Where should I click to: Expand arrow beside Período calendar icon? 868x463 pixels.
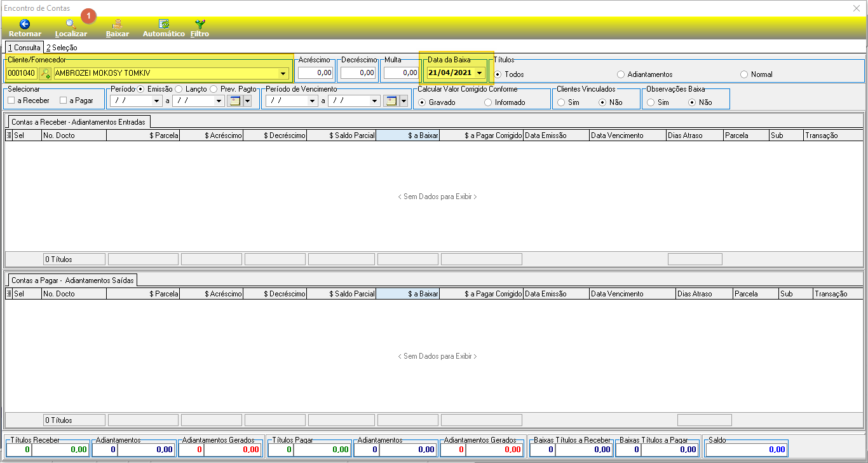coord(247,100)
